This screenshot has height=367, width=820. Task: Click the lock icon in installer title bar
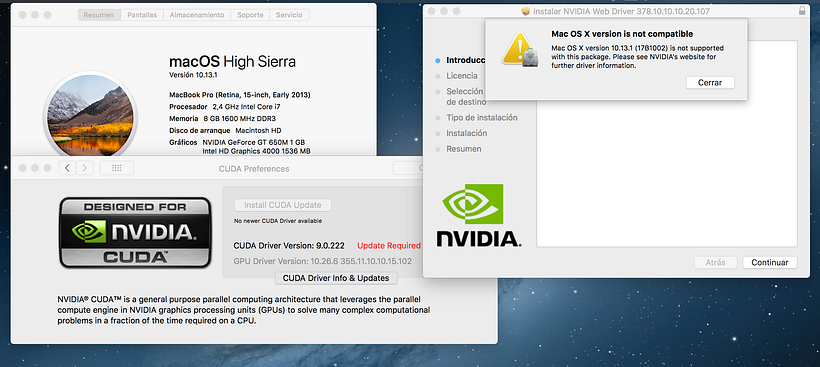802,10
